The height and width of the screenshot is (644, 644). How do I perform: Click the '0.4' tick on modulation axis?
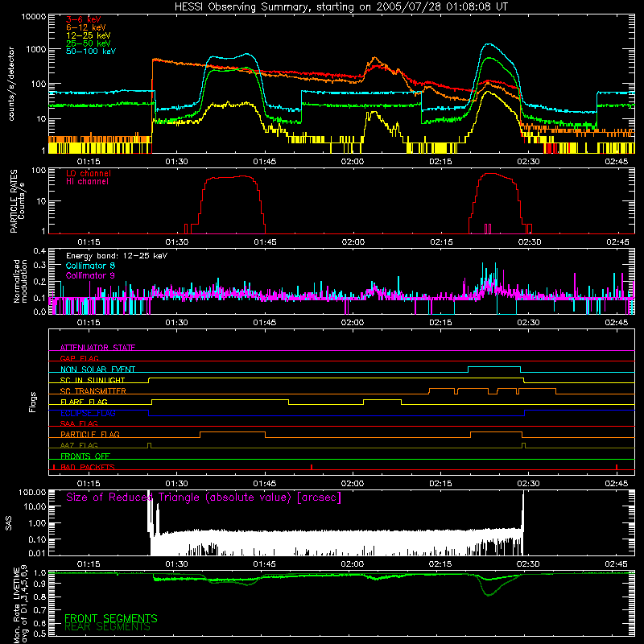pos(39,251)
